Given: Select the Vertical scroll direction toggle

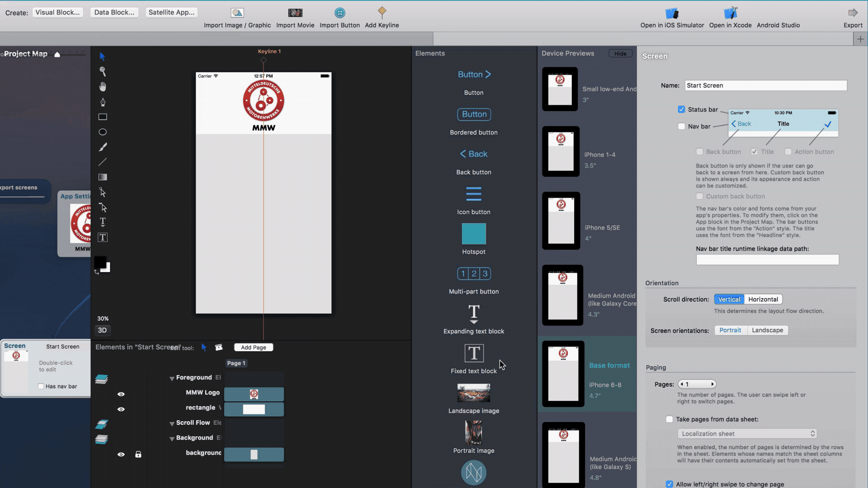Looking at the screenshot, I should [728, 299].
